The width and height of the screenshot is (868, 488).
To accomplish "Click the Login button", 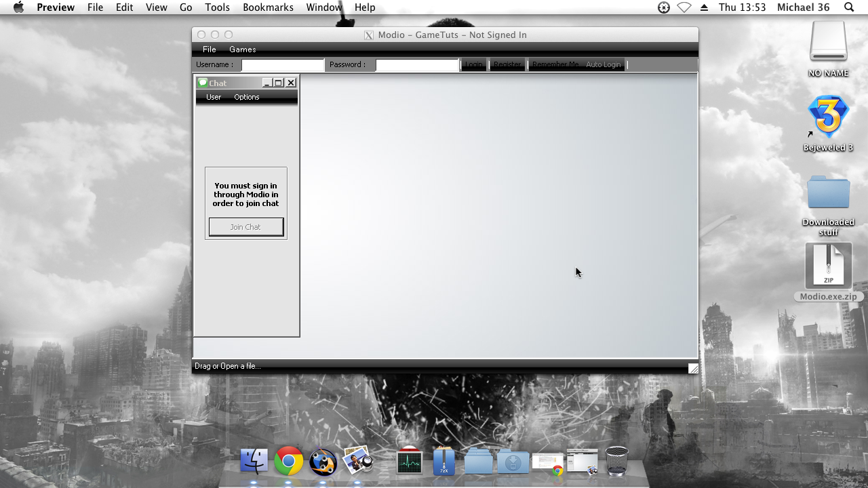I will pos(474,64).
